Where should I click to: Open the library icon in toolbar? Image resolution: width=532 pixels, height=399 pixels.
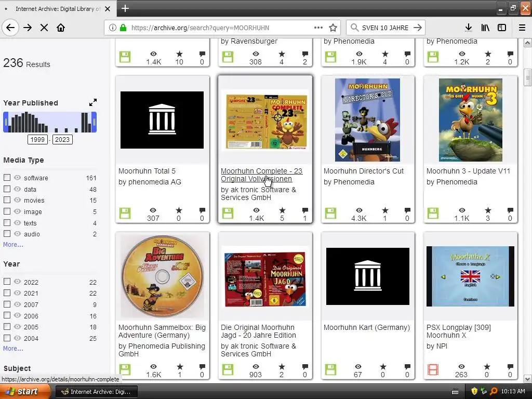(x=485, y=28)
